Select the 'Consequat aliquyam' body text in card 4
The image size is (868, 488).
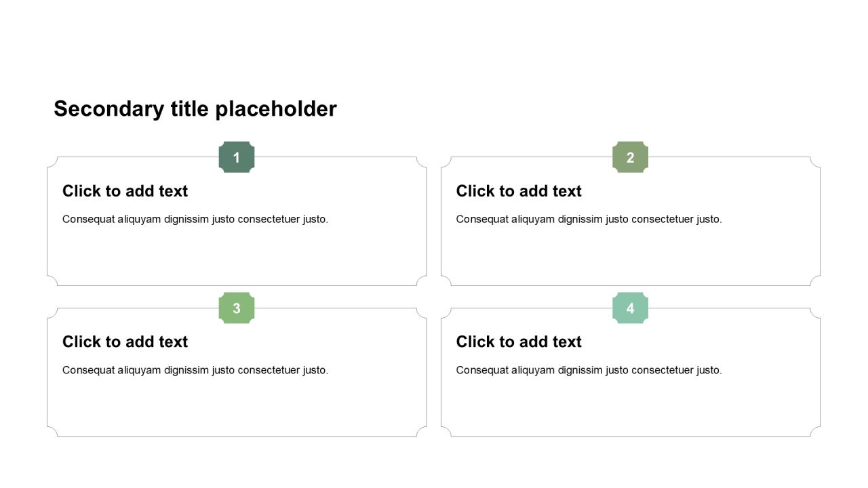coord(589,370)
